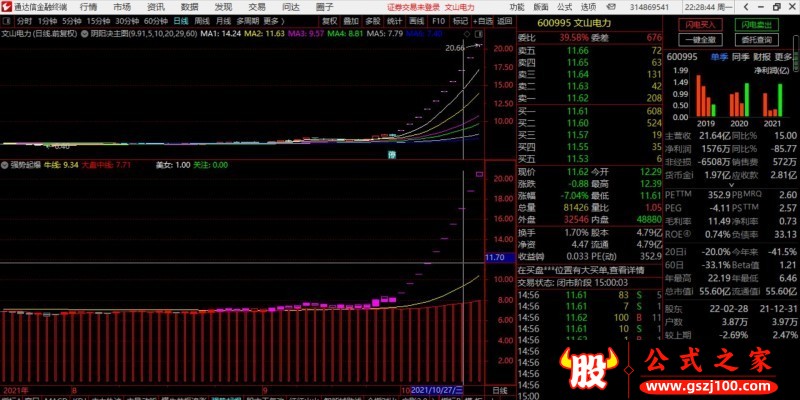Screen dimensions: 800x400
Task: Click the 标记 toolbar button
Action: click(460, 21)
